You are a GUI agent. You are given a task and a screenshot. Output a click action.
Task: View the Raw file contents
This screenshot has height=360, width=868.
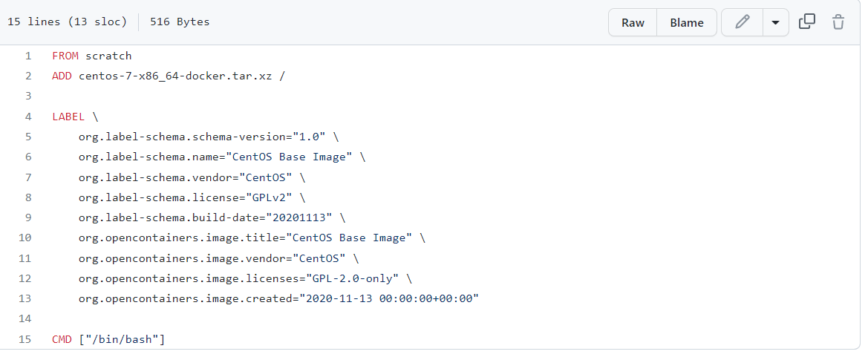click(x=633, y=22)
